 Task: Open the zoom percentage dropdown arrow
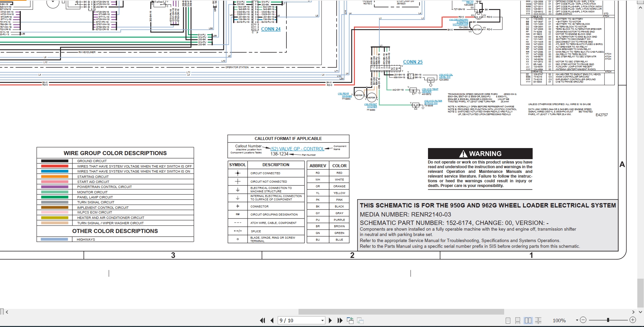pyautogui.click(x=577, y=320)
